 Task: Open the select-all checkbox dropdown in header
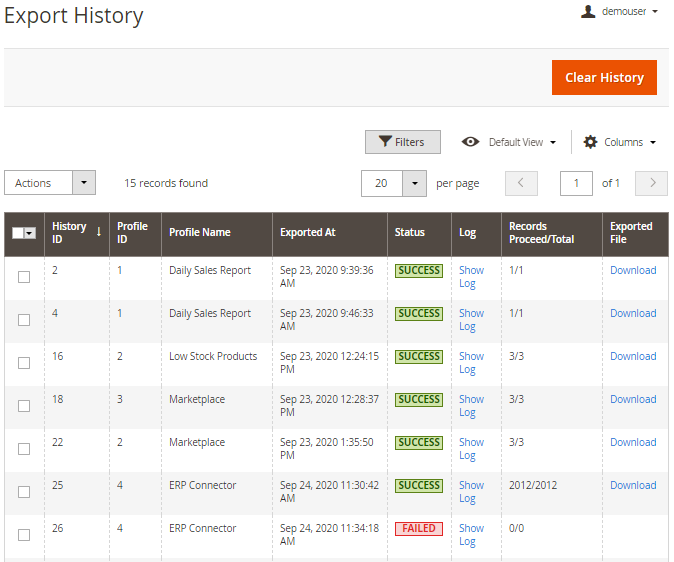click(30, 233)
